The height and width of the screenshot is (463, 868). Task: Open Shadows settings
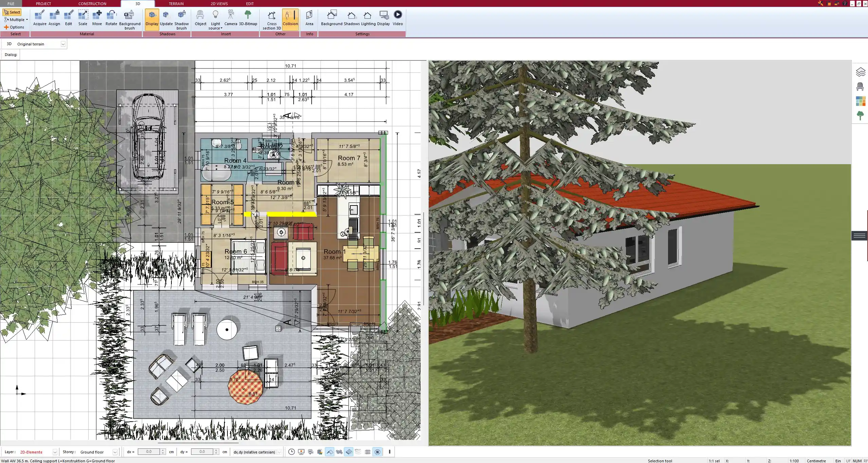coord(352,18)
